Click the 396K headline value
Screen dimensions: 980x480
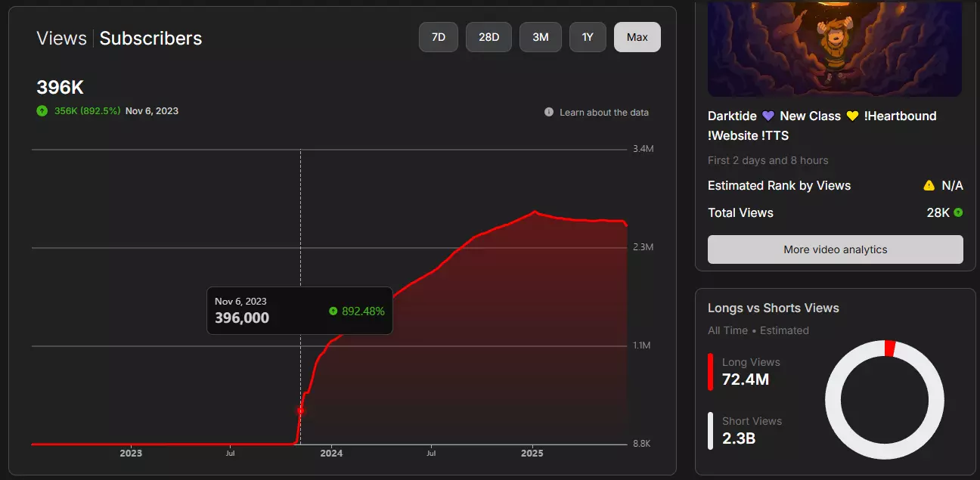pos(60,87)
